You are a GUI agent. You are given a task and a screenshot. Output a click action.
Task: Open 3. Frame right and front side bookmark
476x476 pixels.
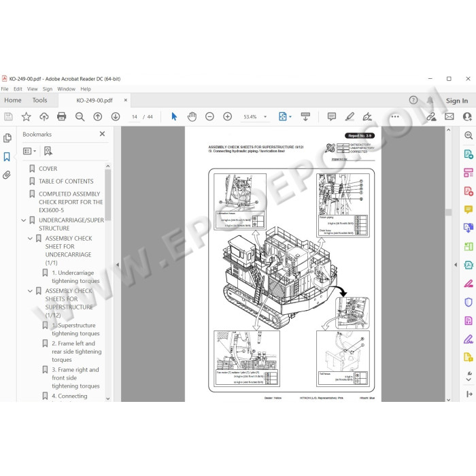point(75,378)
